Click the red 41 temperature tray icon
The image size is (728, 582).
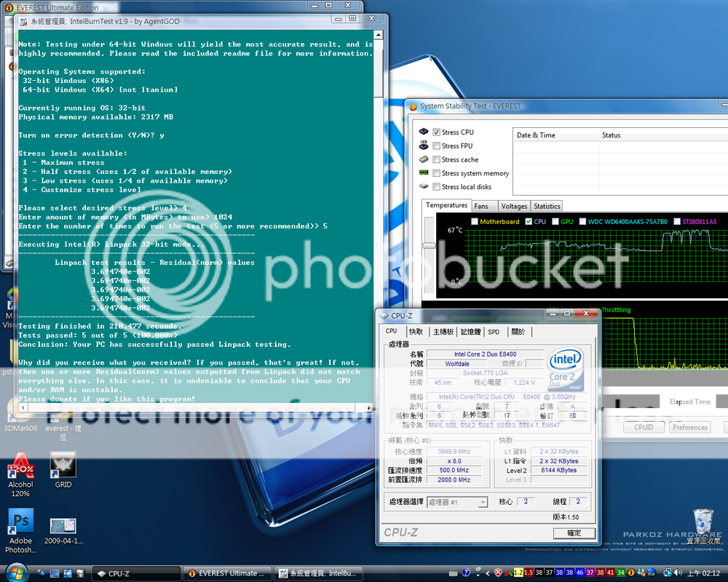pos(611,573)
